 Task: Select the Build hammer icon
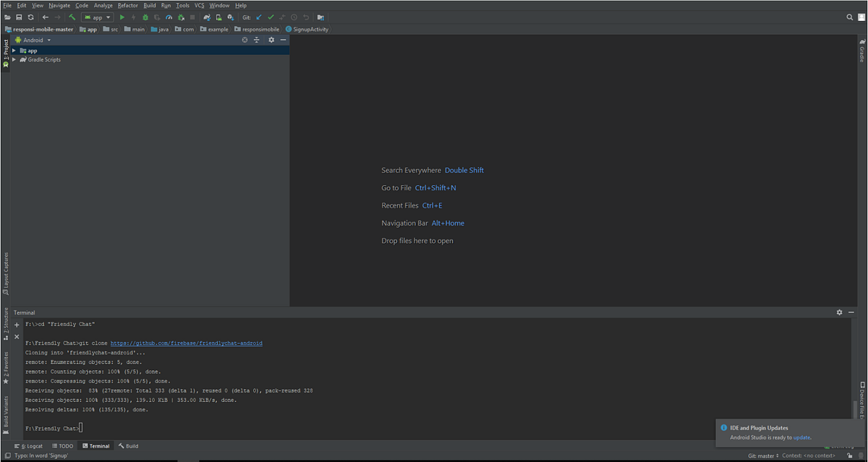pyautogui.click(x=72, y=17)
